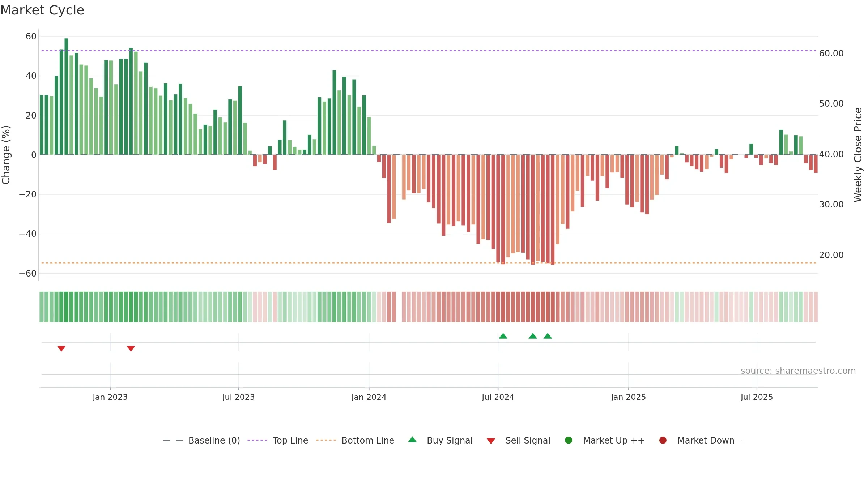Click the green Buy Signal triangle in legend
Viewport: 868px width, 488px height.
pyautogui.click(x=412, y=440)
